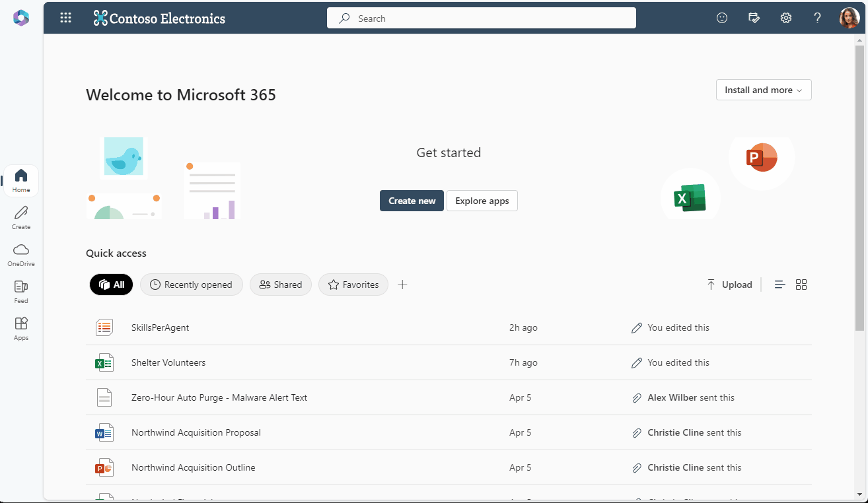Click attachment icon beside Alex Wilber
Image resolution: width=868 pixels, height=503 pixels.
[637, 397]
